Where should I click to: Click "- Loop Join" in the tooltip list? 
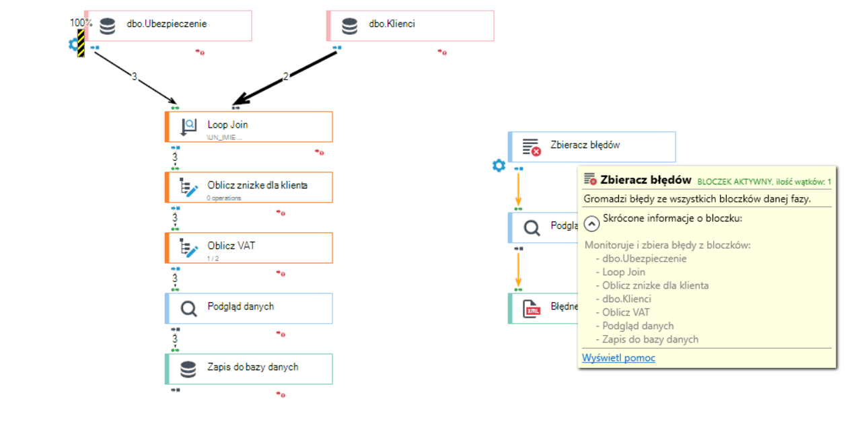620,272
